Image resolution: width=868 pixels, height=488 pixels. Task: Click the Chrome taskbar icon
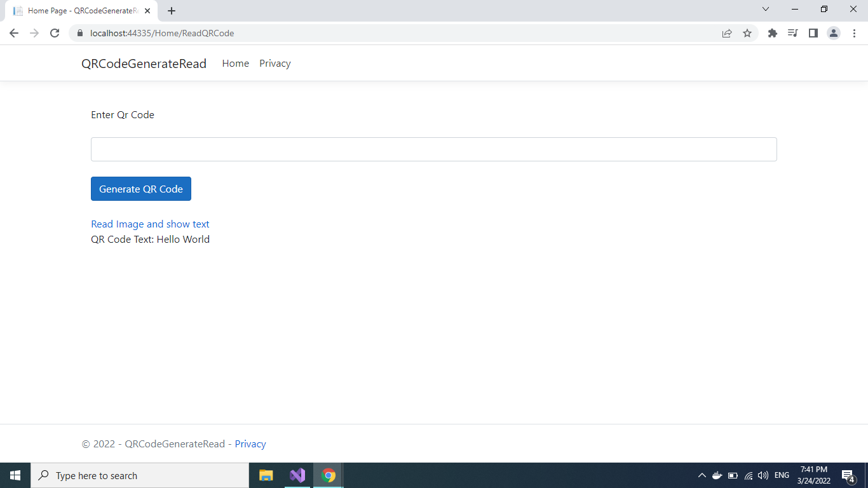coord(329,475)
